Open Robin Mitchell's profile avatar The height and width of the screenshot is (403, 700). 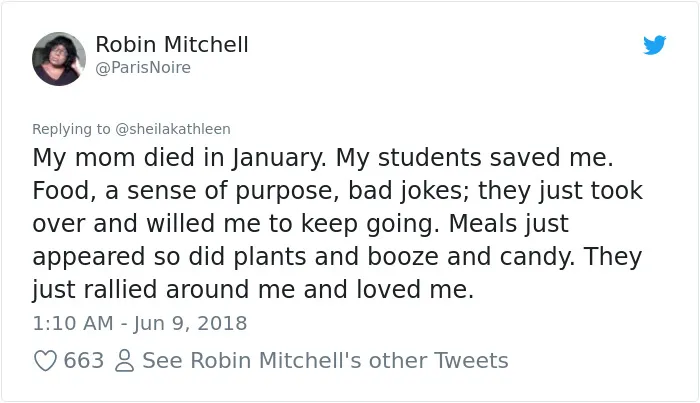59,58
